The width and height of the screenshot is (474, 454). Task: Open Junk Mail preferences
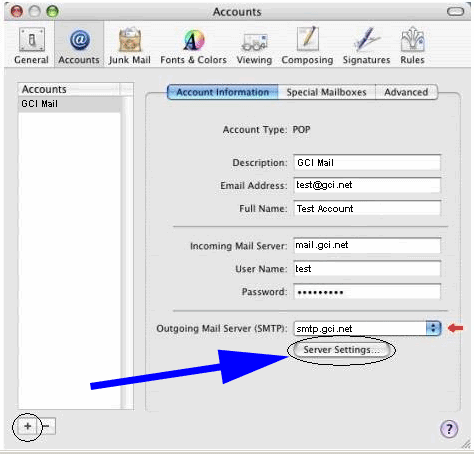tap(130, 46)
